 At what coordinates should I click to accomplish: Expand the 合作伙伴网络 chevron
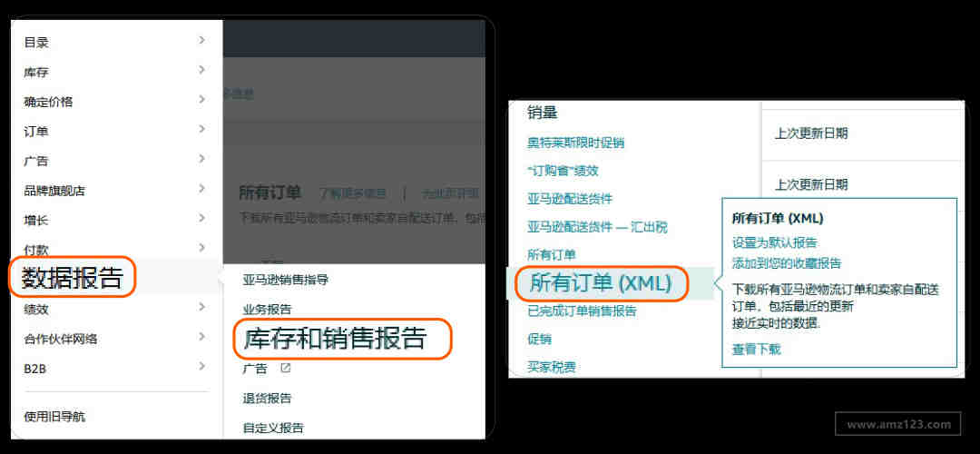tap(201, 337)
